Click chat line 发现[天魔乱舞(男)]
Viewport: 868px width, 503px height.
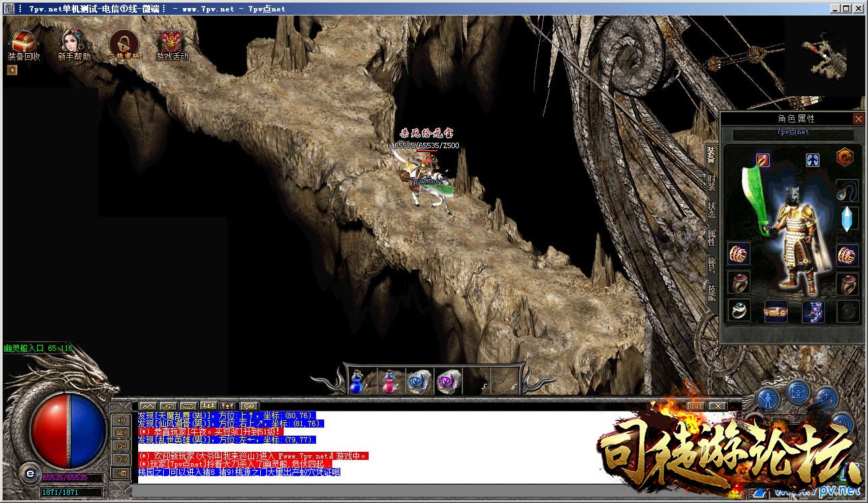[226, 415]
